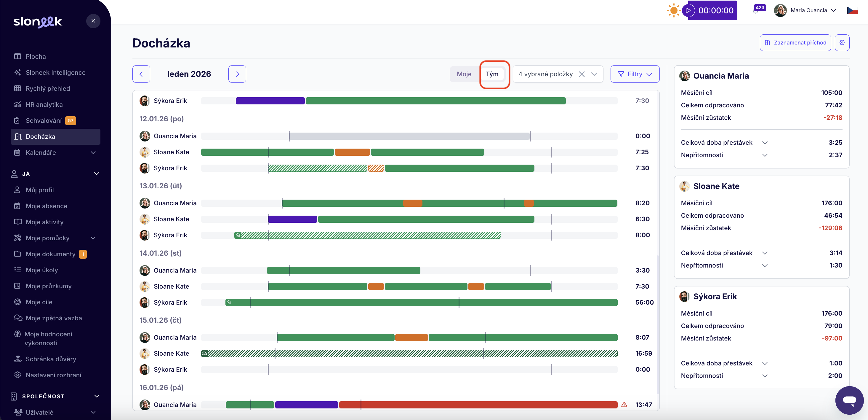Open the support chat bubble
The height and width of the screenshot is (420, 868).
point(849,400)
